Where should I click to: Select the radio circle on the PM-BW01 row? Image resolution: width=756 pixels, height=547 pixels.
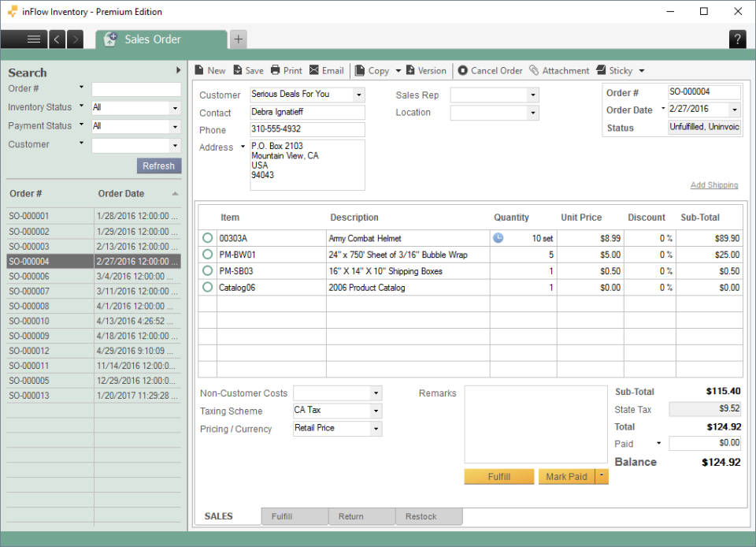tap(206, 254)
